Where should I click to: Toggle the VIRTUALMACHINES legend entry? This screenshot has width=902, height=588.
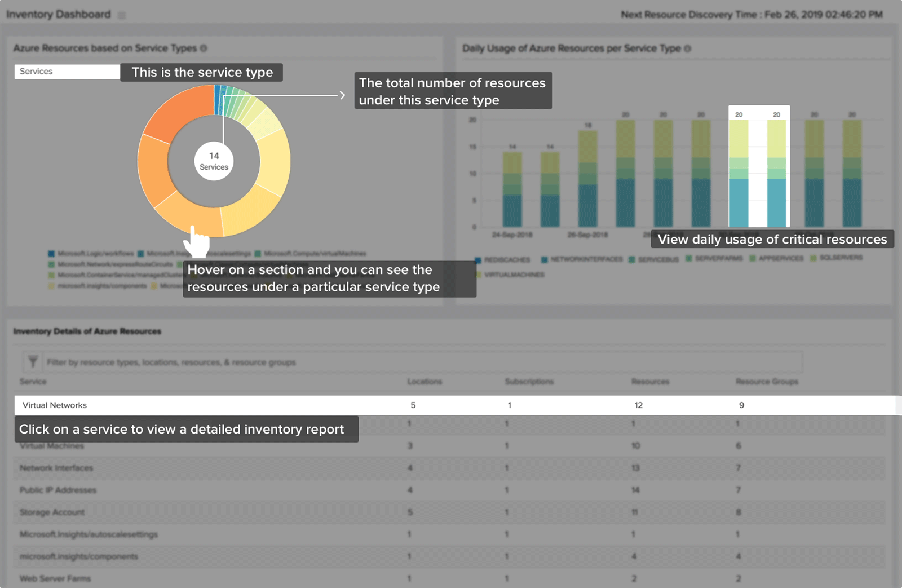(514, 275)
